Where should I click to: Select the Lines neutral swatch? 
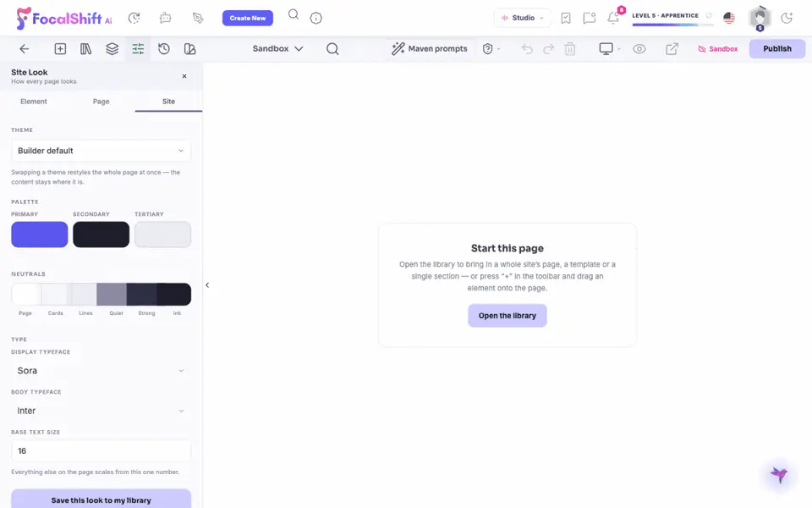84,295
